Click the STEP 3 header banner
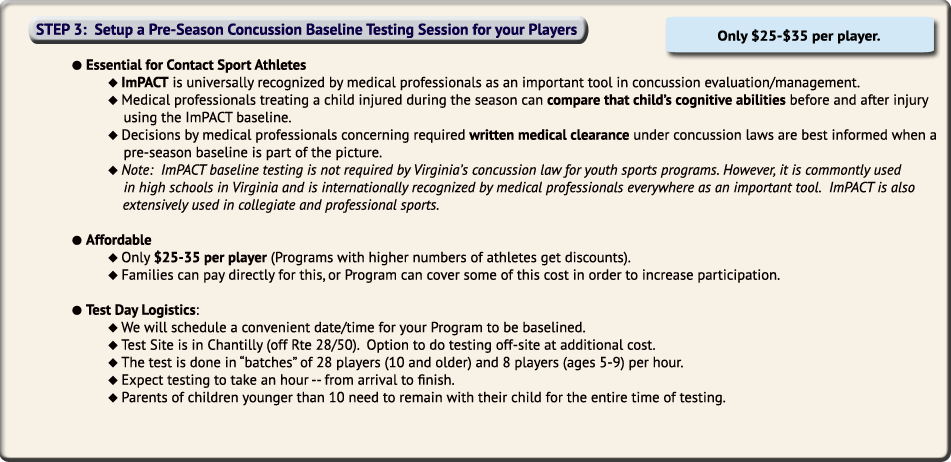951x462 pixels. click(307, 30)
